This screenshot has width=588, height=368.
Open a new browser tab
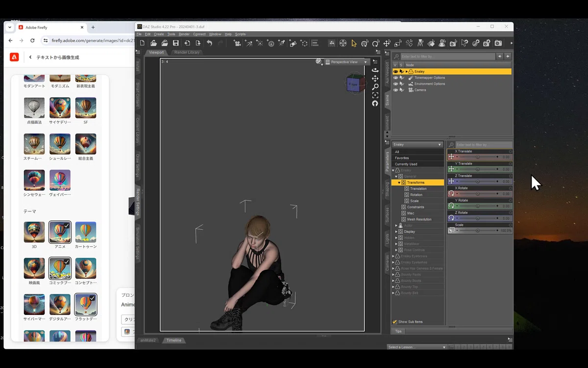[x=93, y=27]
